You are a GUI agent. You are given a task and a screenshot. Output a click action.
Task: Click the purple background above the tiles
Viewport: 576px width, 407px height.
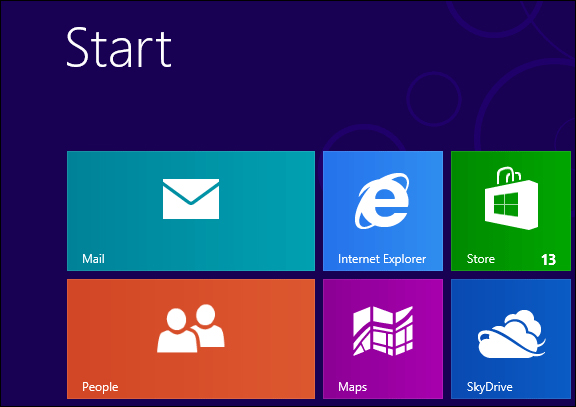[x=257, y=110]
